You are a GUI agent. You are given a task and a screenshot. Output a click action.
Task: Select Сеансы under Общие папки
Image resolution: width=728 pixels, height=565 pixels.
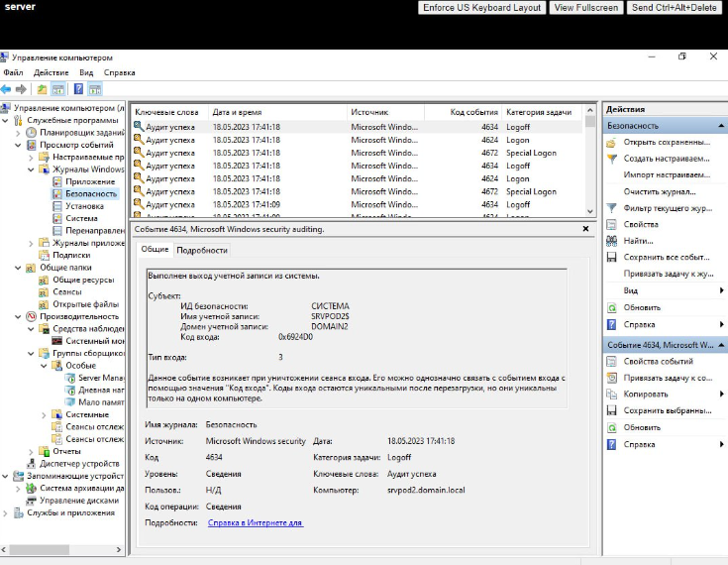[67, 291]
